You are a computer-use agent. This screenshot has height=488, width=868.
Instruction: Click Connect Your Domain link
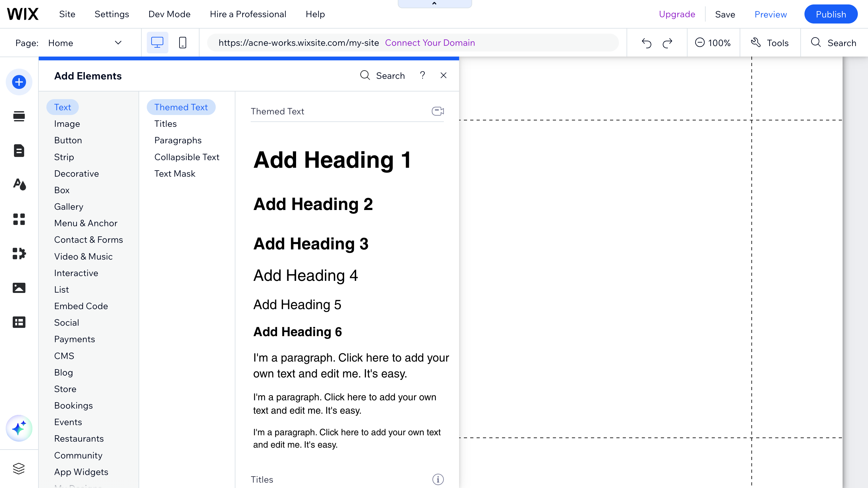click(x=430, y=43)
